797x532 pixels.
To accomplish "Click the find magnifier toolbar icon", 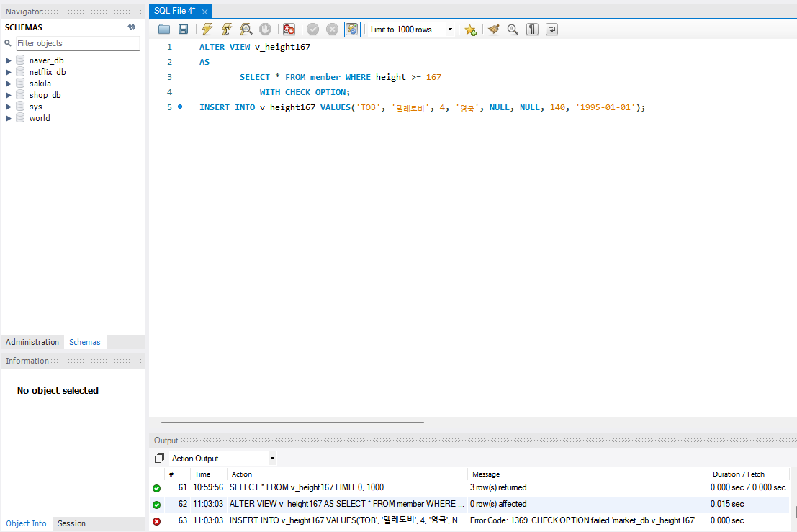I will point(513,29).
